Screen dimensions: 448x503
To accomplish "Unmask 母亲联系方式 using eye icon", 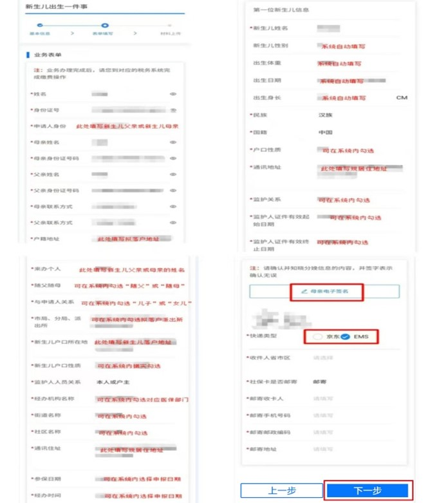I will pyautogui.click(x=173, y=206).
